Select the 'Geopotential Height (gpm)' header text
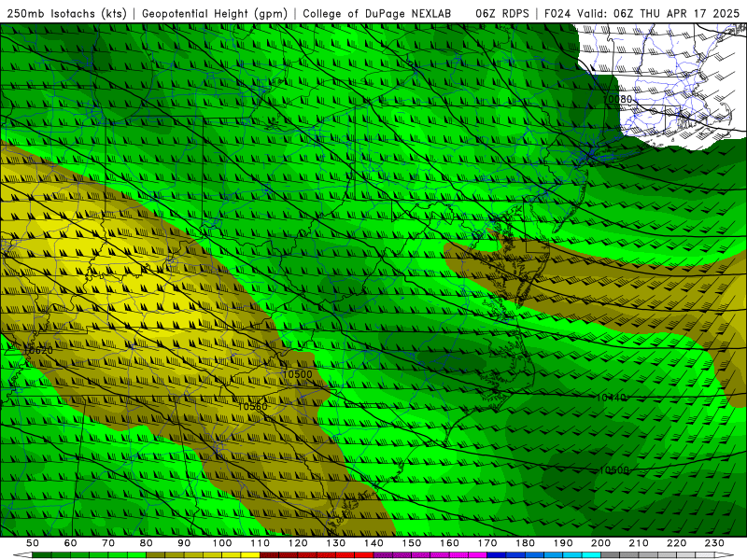747x560 pixels. pos(215,14)
